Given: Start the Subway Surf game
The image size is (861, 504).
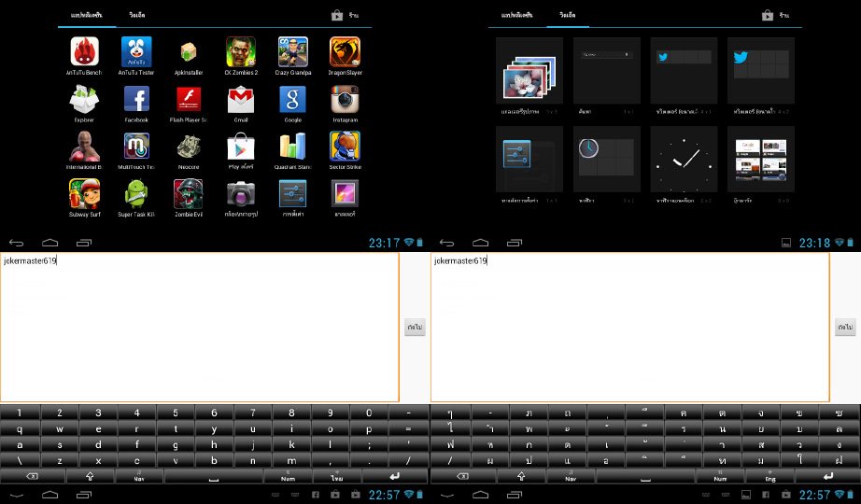Looking at the screenshot, I should click(x=85, y=193).
